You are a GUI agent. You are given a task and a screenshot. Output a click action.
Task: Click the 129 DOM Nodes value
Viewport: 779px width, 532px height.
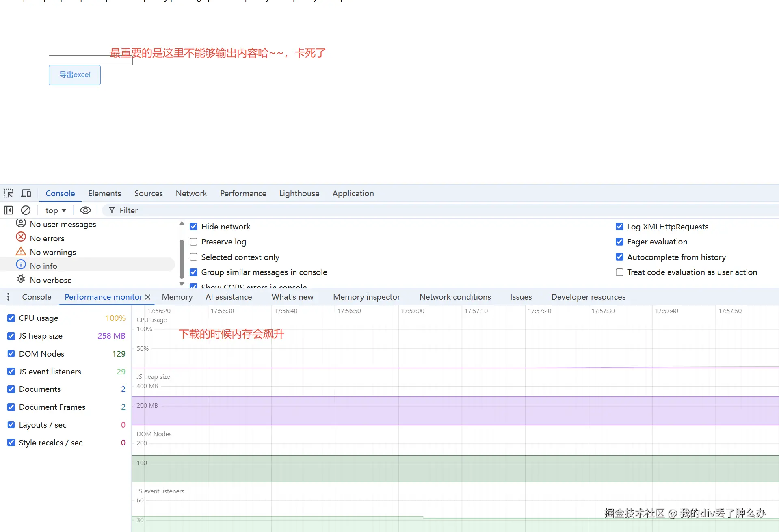[119, 354]
